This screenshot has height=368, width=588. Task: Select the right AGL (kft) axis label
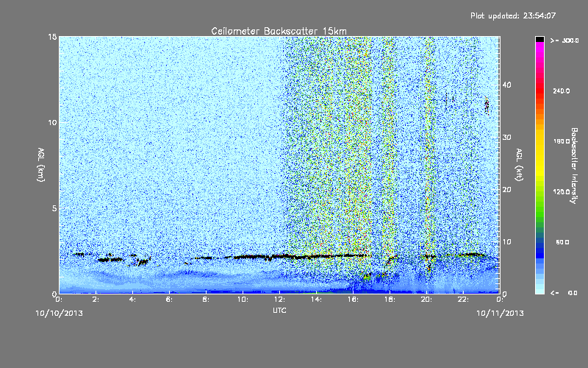519,165
